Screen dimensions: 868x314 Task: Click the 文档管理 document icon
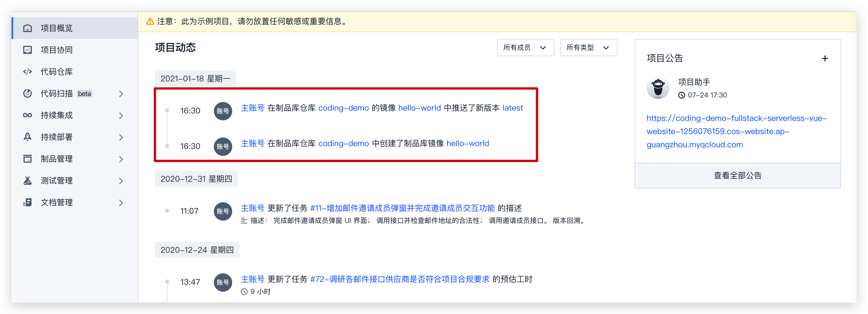point(27,202)
